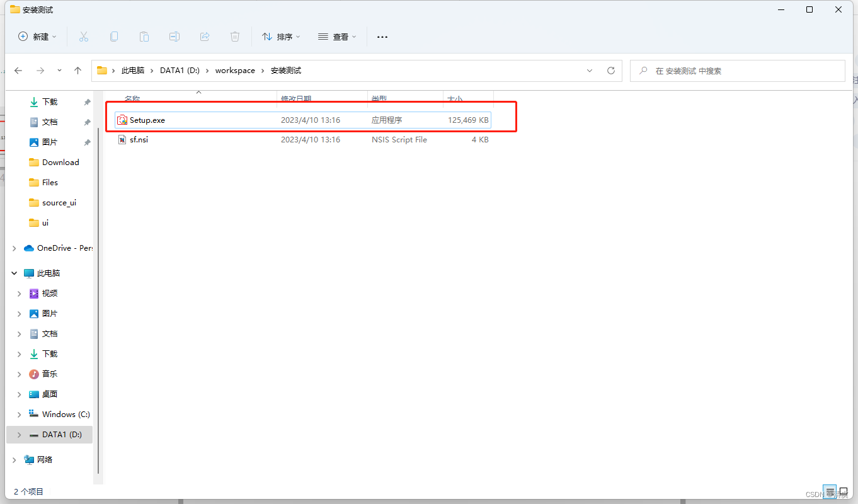Click the Setup.exe installer icon

pos(122,120)
